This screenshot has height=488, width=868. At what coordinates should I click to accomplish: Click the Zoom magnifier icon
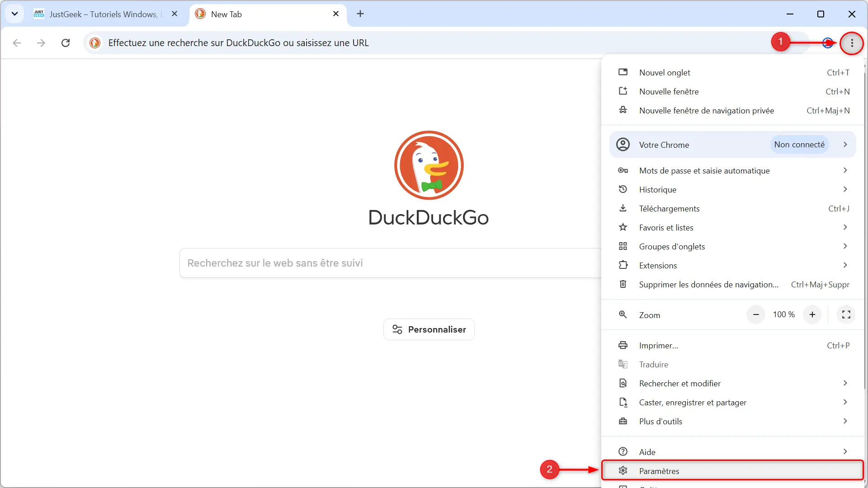pos(623,314)
